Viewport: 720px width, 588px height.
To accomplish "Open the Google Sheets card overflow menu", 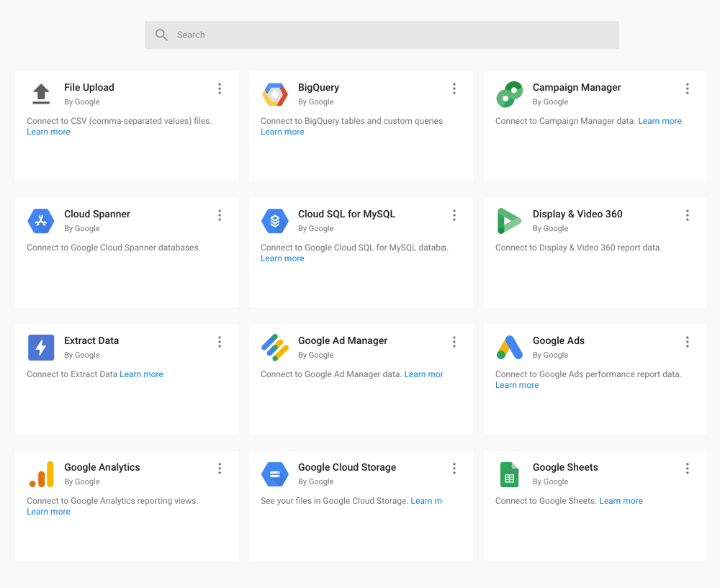I will pyautogui.click(x=688, y=468).
